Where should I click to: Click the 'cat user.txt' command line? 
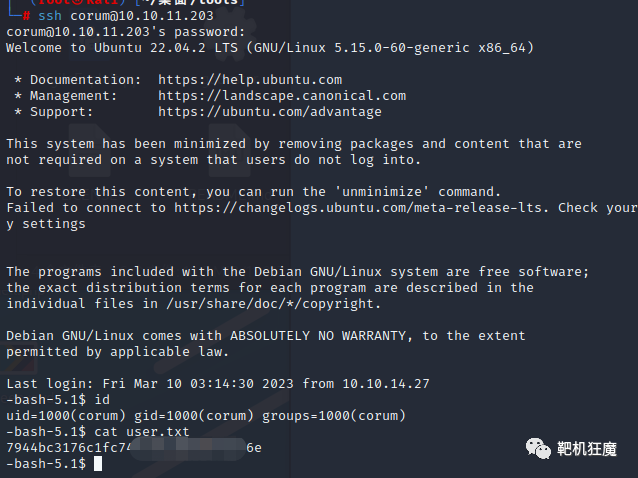(x=142, y=432)
